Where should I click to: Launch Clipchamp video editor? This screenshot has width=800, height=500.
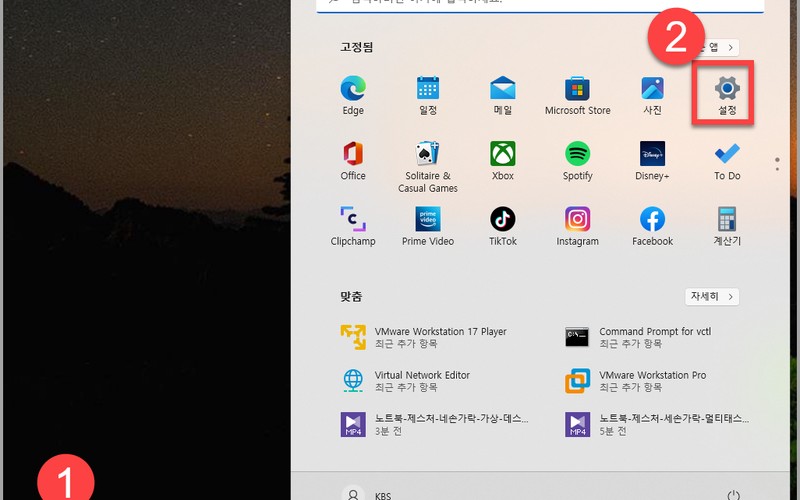[353, 227]
